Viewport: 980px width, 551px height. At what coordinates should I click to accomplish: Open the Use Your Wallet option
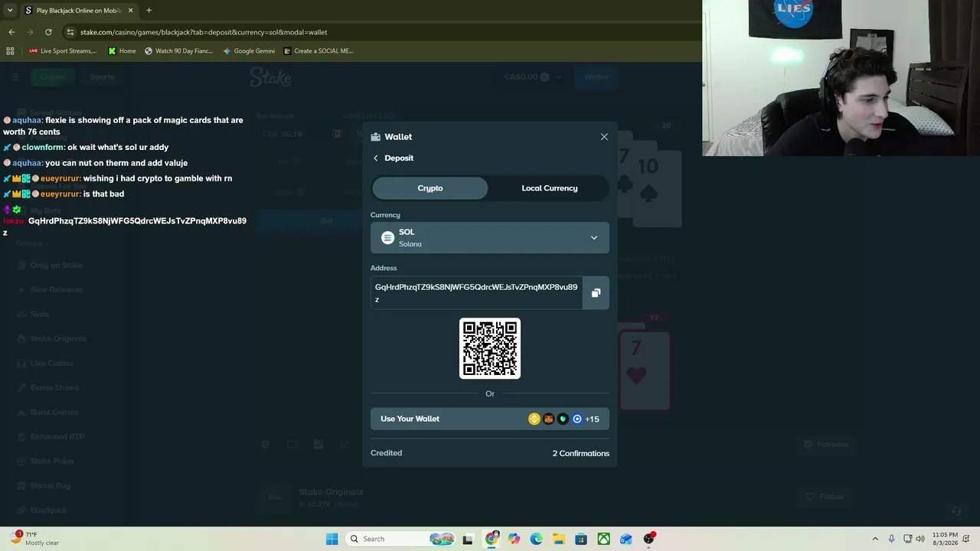490,419
